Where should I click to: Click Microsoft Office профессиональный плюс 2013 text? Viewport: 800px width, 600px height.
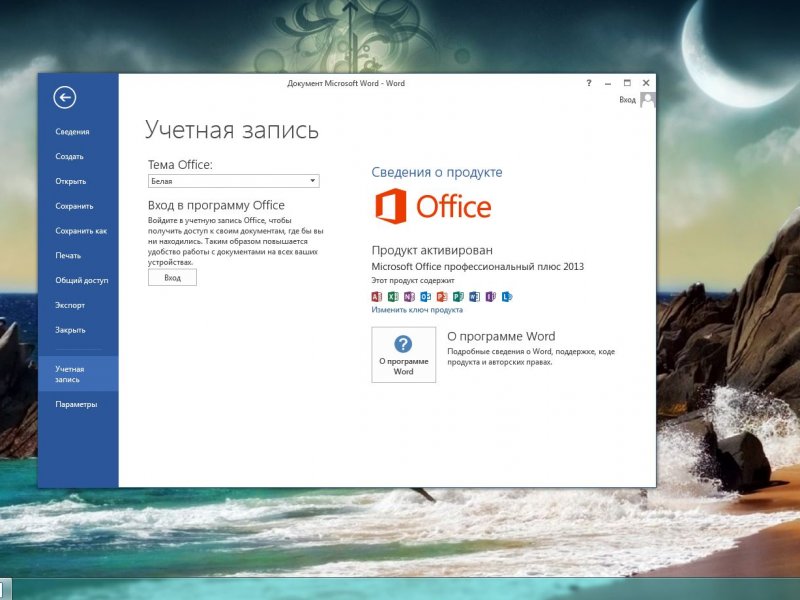coord(478,266)
